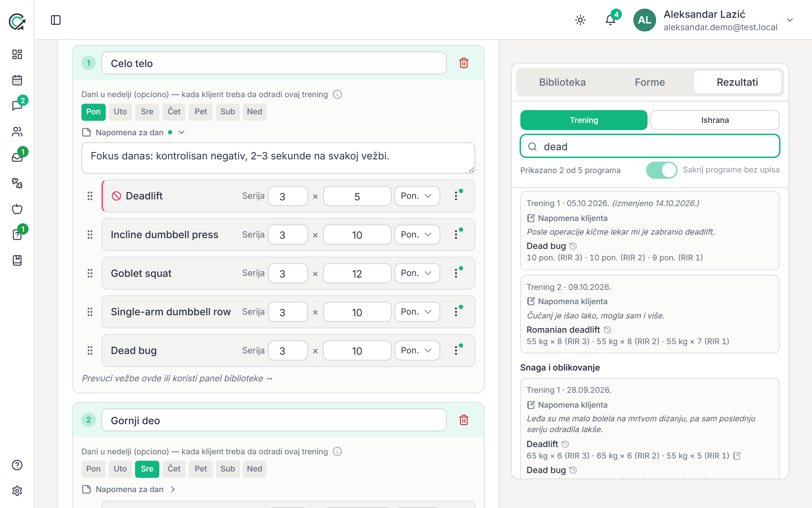Click Deadlift series count field
Image resolution: width=812 pixels, height=508 pixels.
(x=288, y=196)
